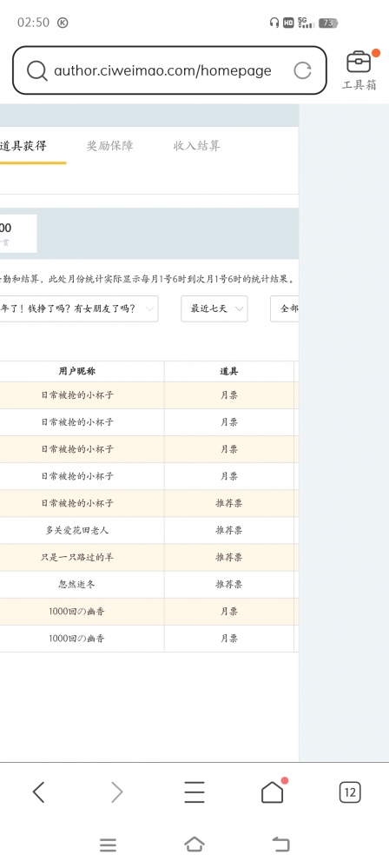
Task: Click 推荐票 in the 只是一只路过的羊 row
Action: point(229,558)
